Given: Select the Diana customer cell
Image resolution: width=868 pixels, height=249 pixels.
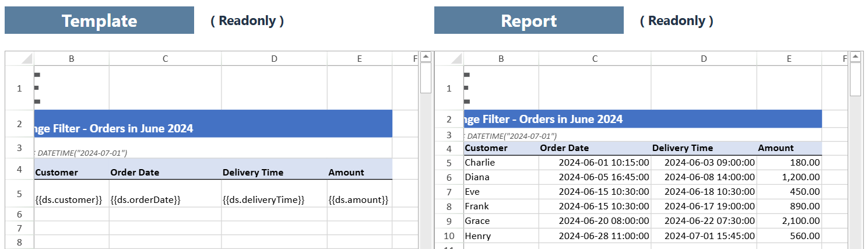Looking at the screenshot, I should (x=501, y=177).
